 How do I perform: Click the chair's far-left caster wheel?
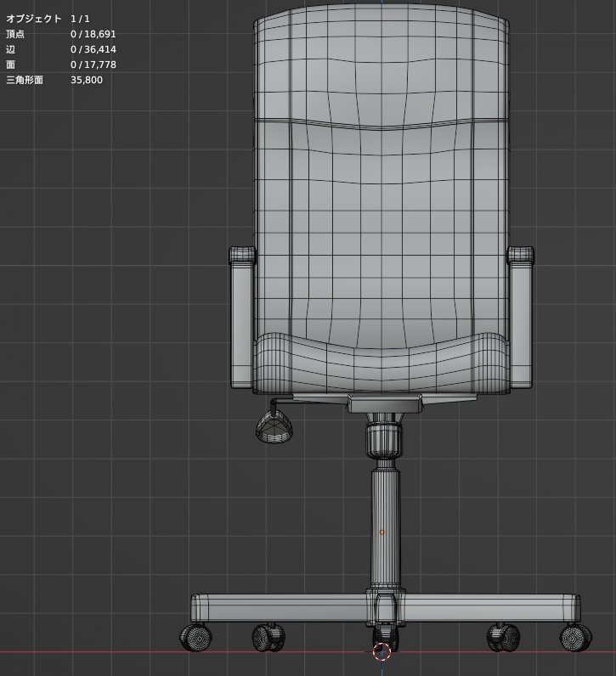pos(196,638)
